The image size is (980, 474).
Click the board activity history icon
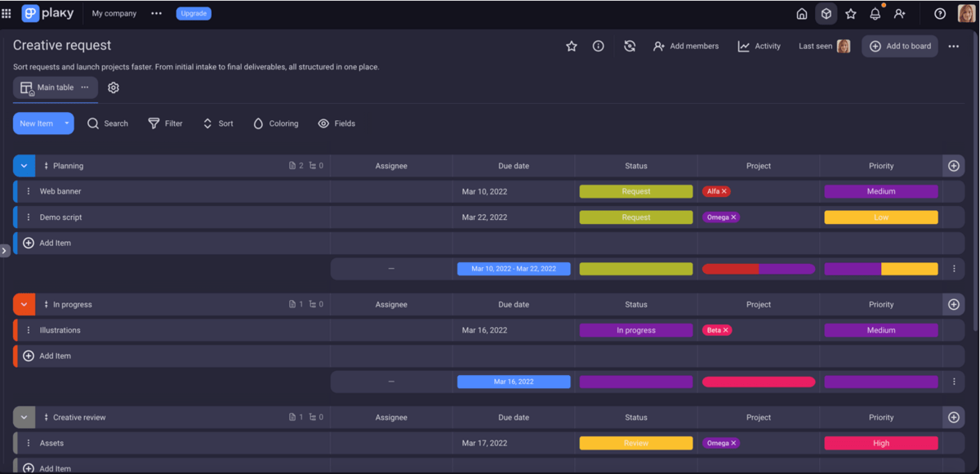click(629, 46)
